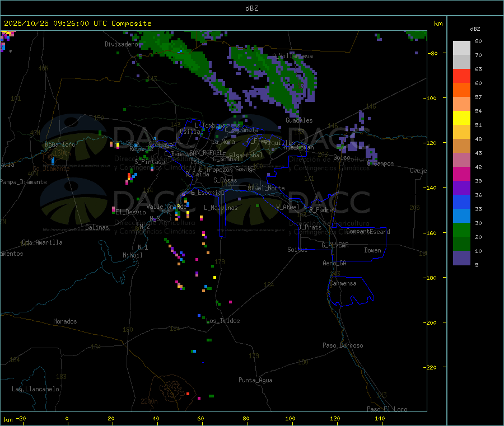This screenshot has height=426, width=504.
Task: Click the -100 tick on right km axis
Action: (x=430, y=98)
